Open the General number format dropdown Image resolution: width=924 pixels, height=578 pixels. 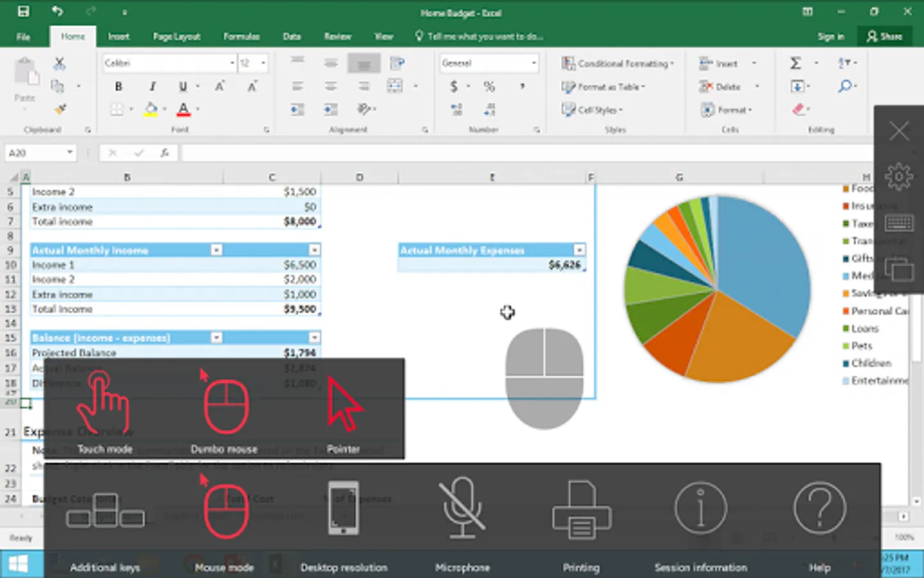pos(533,63)
